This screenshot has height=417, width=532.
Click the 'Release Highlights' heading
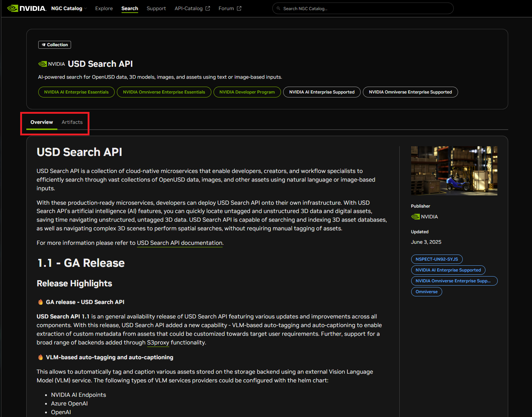74,283
